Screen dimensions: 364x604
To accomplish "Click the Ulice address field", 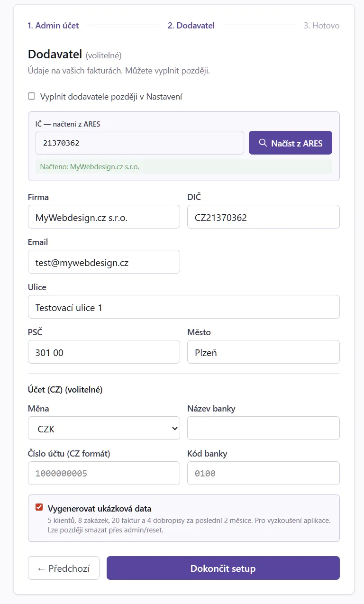I will click(x=184, y=307).
